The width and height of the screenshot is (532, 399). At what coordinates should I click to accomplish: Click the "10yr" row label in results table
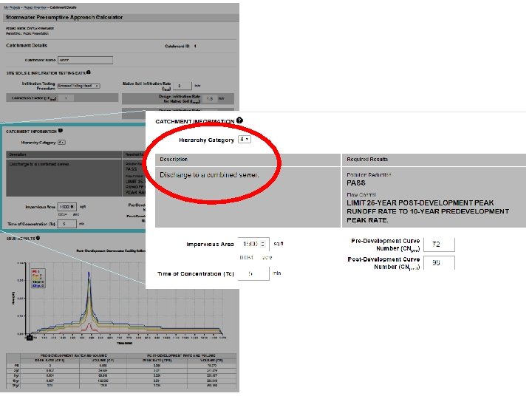(x=15, y=381)
